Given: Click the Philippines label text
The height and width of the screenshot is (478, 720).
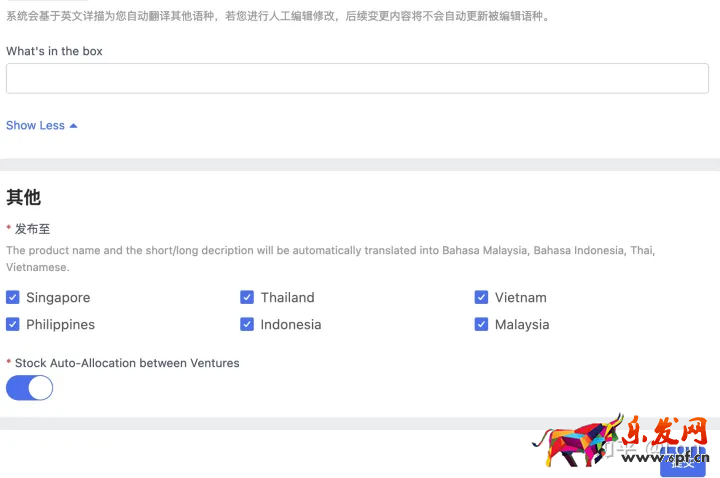Looking at the screenshot, I should tap(60, 324).
